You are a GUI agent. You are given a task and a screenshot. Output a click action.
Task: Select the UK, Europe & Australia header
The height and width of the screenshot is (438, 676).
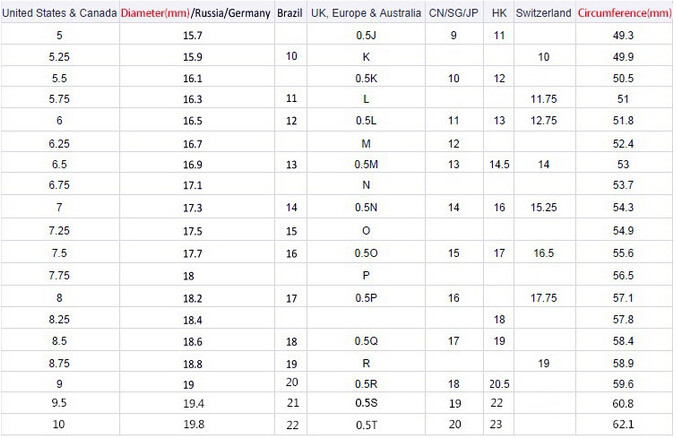point(366,14)
